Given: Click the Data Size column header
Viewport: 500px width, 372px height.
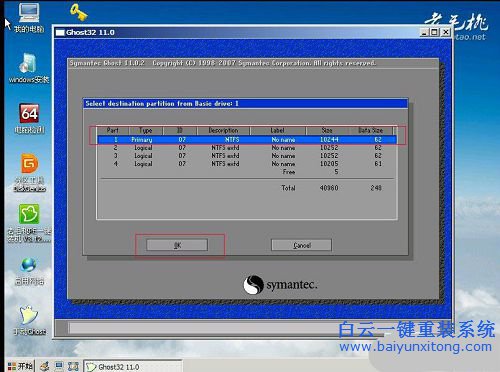Looking at the screenshot, I should [370, 130].
